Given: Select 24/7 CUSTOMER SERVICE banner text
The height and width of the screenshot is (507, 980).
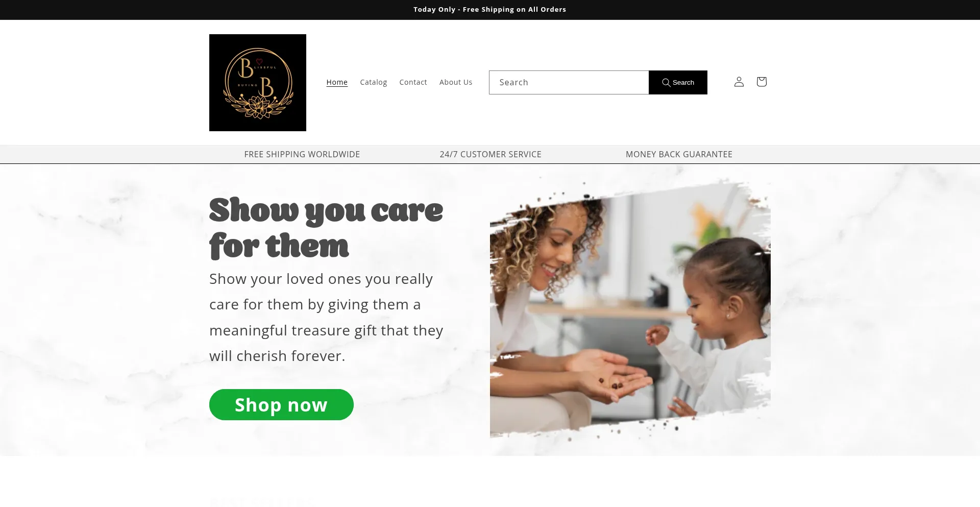Looking at the screenshot, I should [491, 154].
